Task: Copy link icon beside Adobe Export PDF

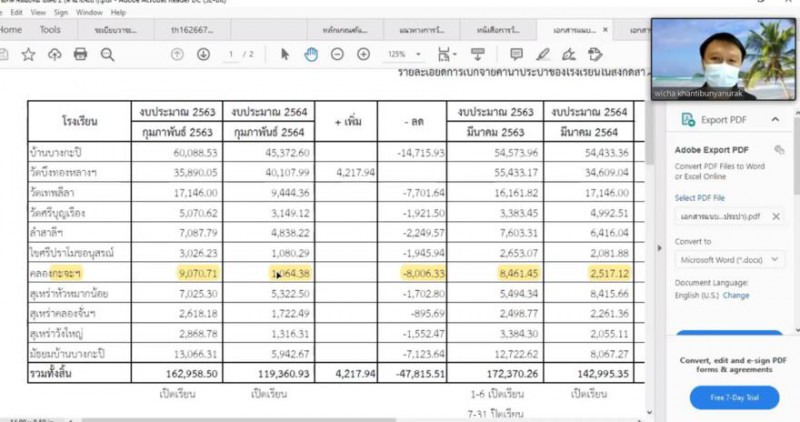Action: tap(779, 150)
